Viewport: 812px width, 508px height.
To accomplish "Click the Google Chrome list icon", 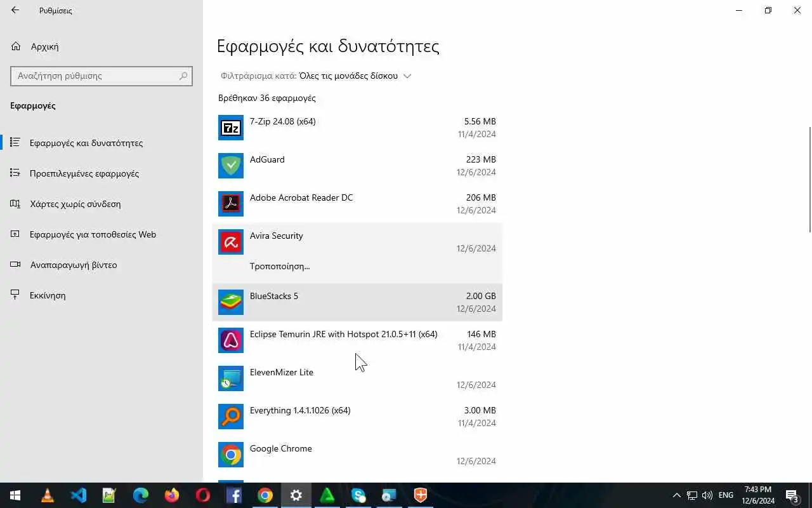I will 231,455.
